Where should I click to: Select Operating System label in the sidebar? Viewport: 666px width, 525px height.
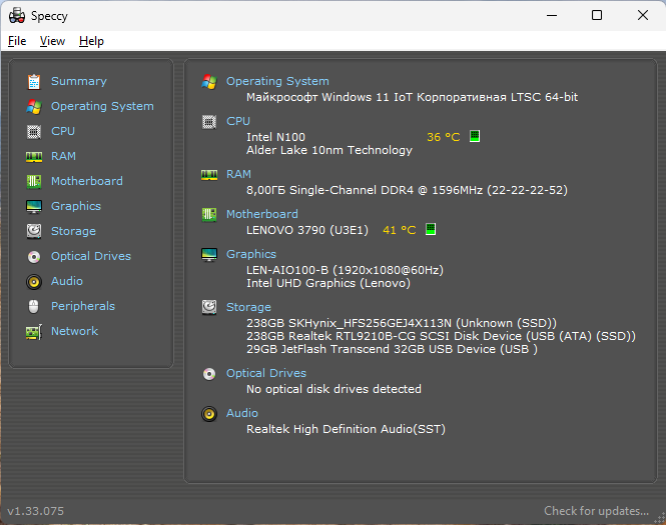tap(102, 106)
